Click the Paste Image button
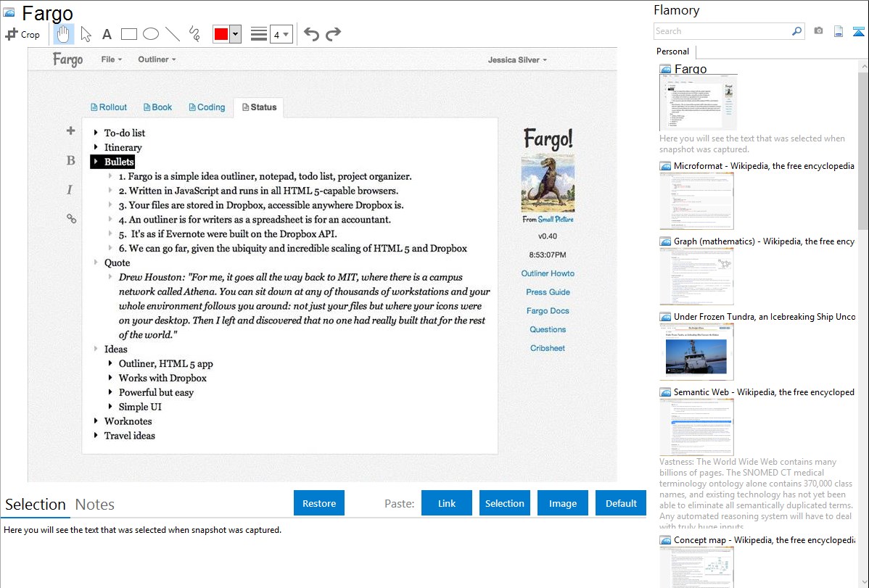The height and width of the screenshot is (588, 869). click(x=562, y=503)
